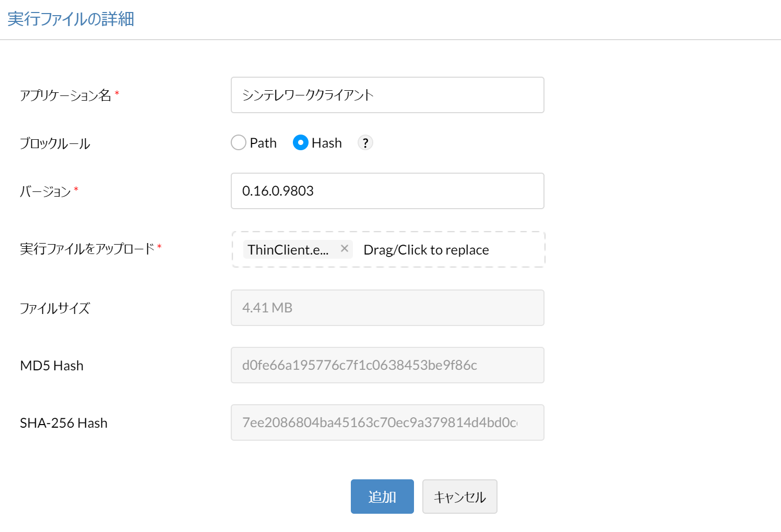Select the Hash block rule radio button
This screenshot has height=532, width=781.
(x=300, y=142)
